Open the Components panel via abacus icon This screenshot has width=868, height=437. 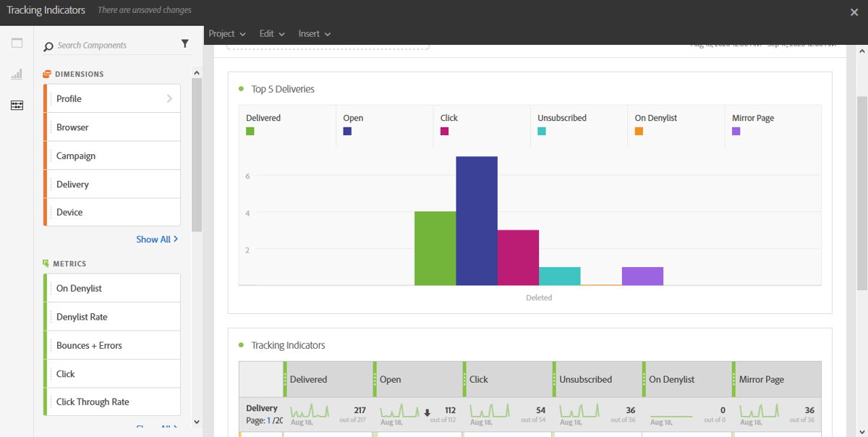pos(17,105)
